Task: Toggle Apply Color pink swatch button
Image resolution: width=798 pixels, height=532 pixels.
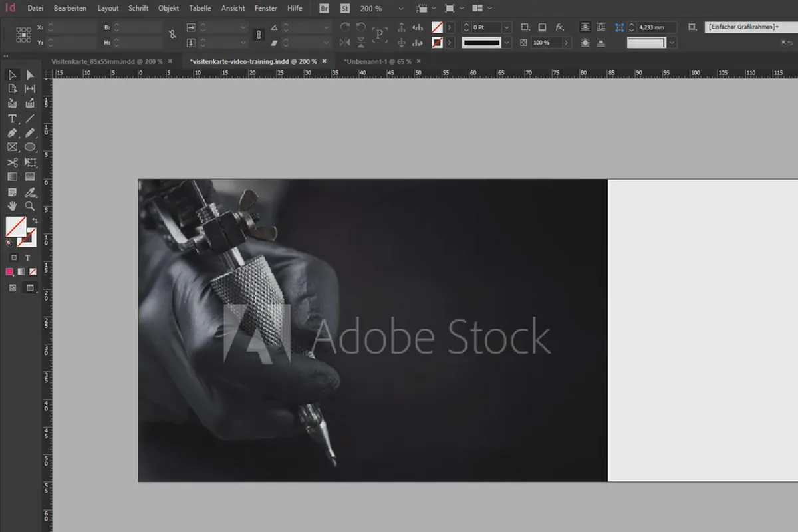Action: [10, 272]
